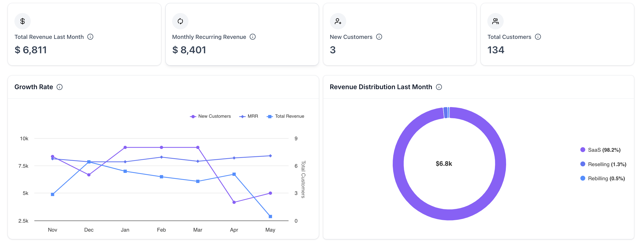Click New Customers circle point for Apr
644x249 pixels.
coord(234,202)
